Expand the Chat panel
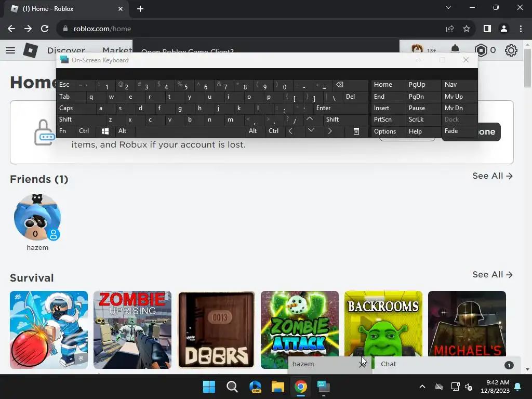Screen dimensions: 532x399 coord(446,364)
